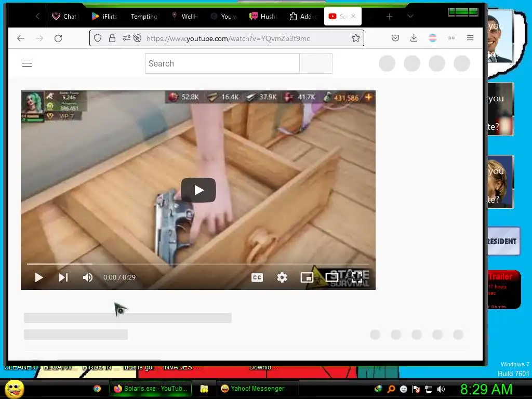Save page to Pocket
The height and width of the screenshot is (399, 532).
coord(395,38)
